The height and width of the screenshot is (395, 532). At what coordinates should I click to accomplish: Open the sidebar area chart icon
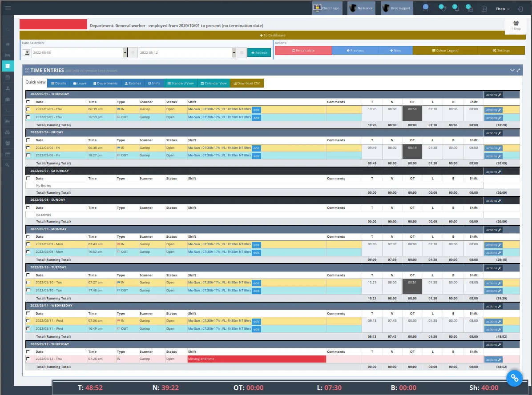8,121
